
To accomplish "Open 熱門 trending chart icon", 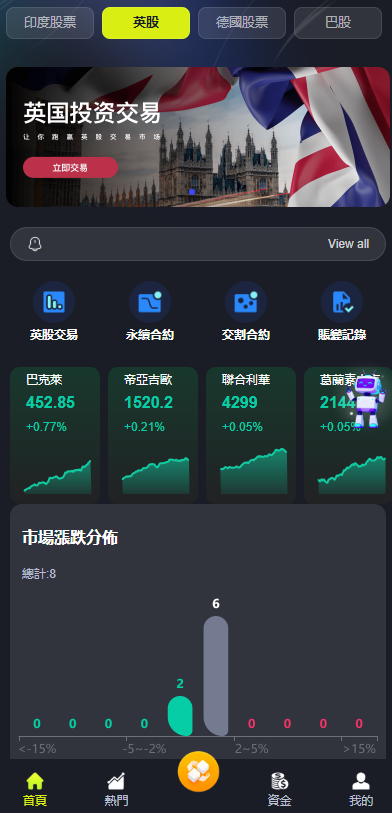I will pos(116,780).
